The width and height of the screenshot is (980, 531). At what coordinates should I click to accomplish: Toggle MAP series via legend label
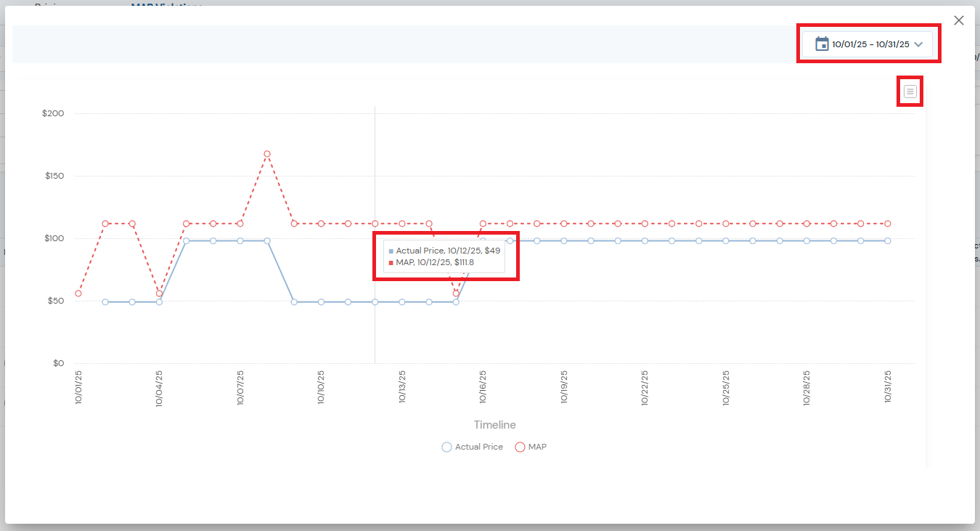tap(537, 447)
